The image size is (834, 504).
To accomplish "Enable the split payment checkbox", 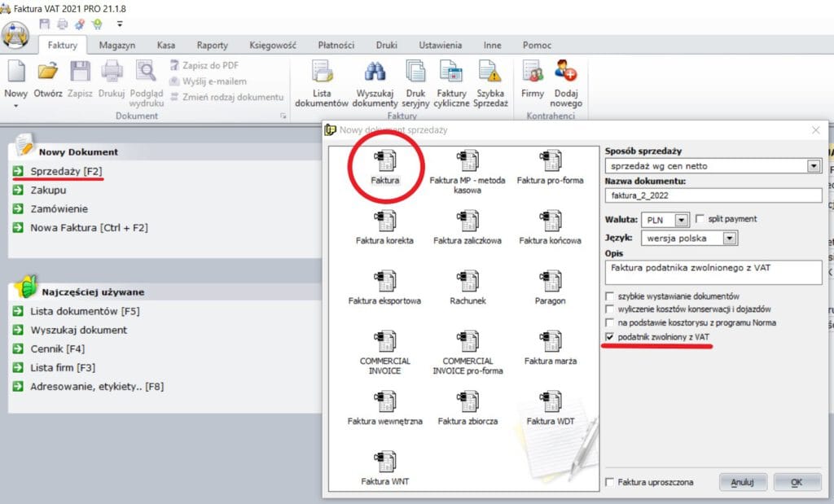I will pyautogui.click(x=700, y=219).
